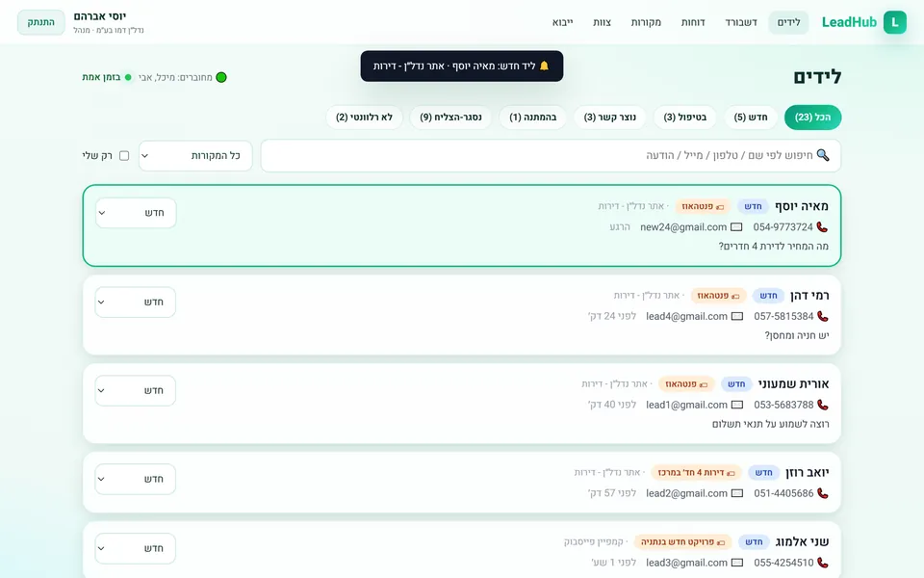924x578 pixels.
Task: Go to דשבורד in top navigation
Action: pos(741,22)
